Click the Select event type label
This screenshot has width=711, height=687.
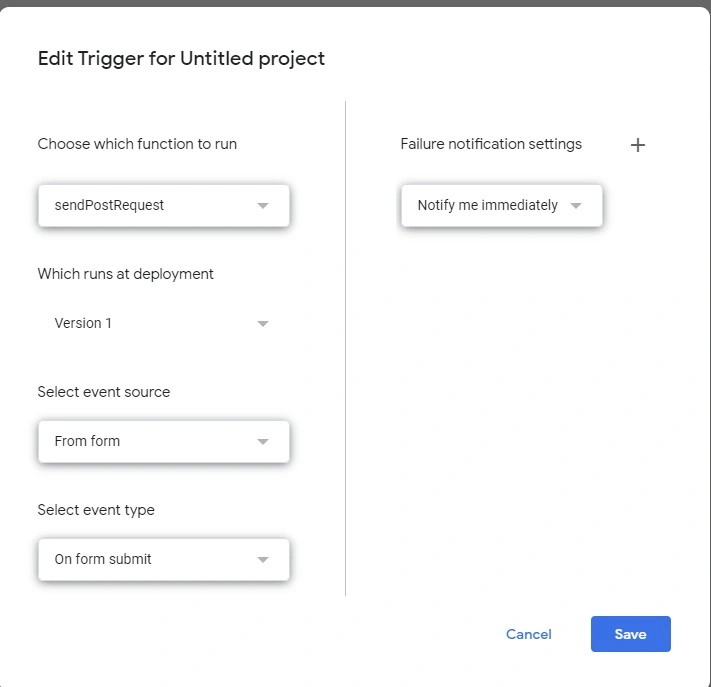tap(96, 510)
